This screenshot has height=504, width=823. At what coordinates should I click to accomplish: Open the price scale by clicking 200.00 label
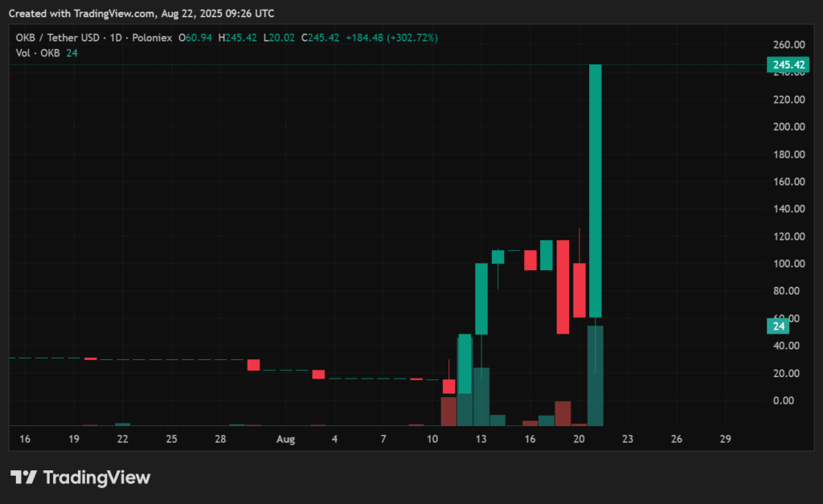[791, 126]
